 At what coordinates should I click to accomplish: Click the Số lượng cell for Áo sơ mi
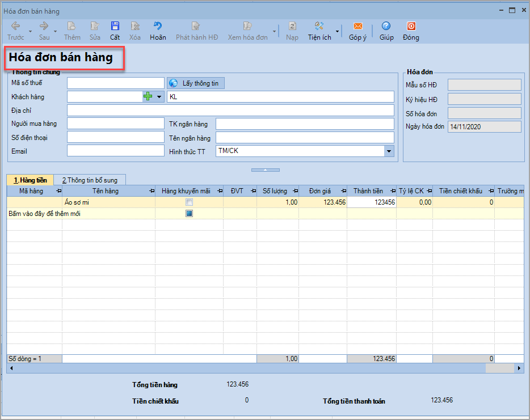pos(278,202)
